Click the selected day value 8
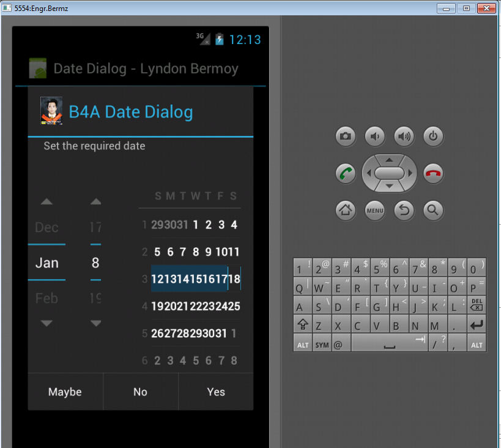This screenshot has height=448, width=501. [95, 263]
